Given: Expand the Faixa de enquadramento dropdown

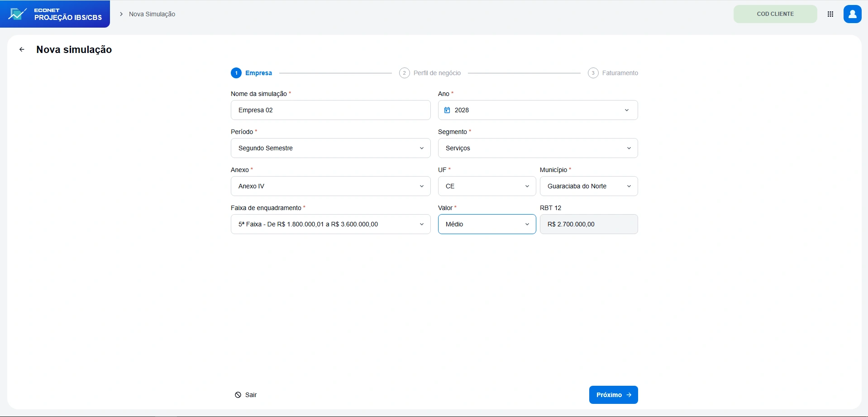Looking at the screenshot, I should point(331,224).
